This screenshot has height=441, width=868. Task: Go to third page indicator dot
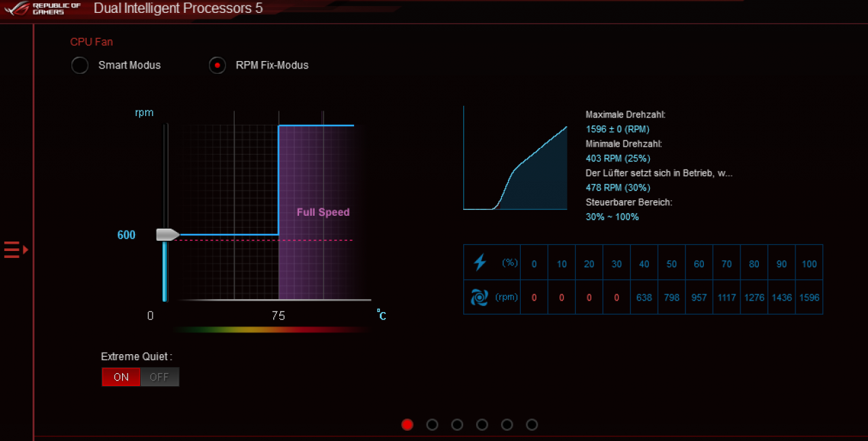(x=457, y=425)
